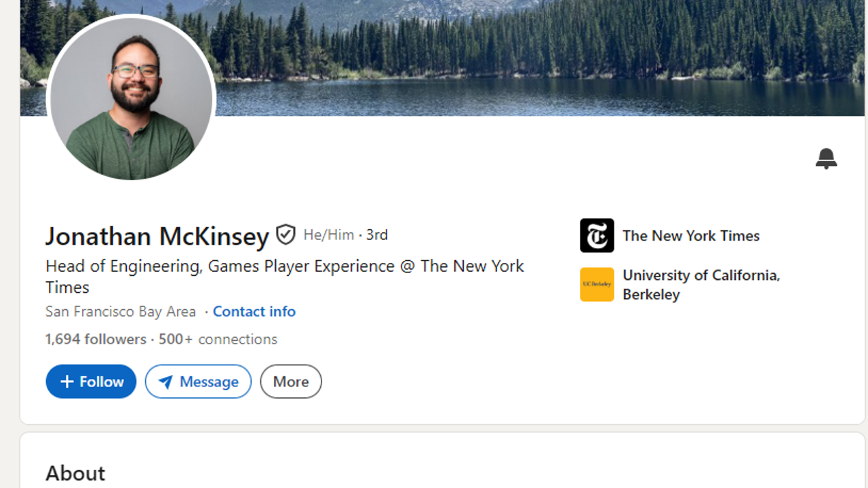Image resolution: width=868 pixels, height=488 pixels.
Task: Send a message with the Message button
Action: click(198, 382)
